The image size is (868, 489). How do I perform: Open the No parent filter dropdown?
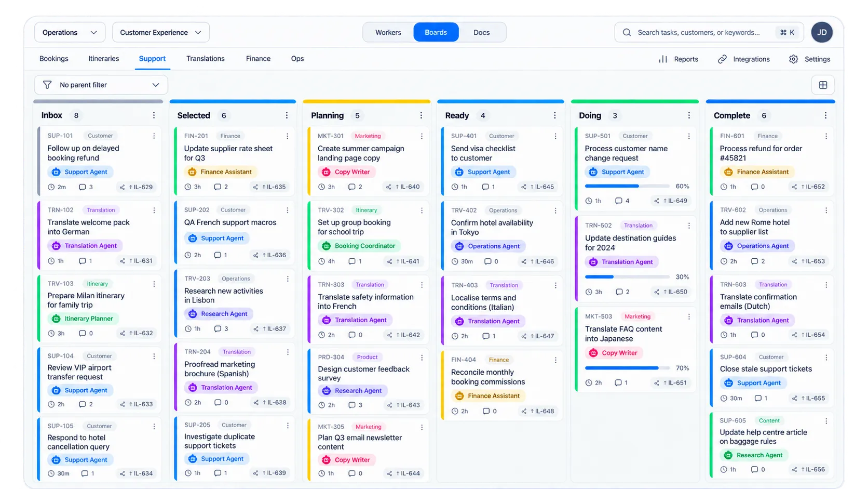[x=101, y=85]
